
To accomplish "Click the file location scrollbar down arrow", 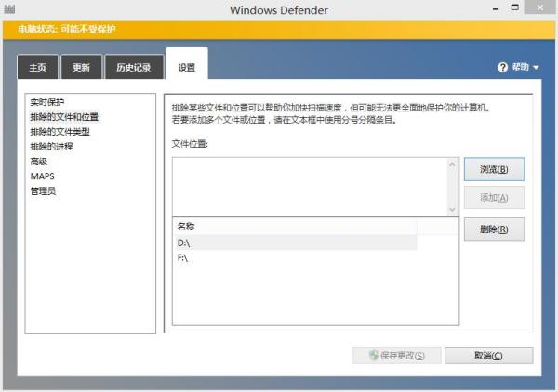I will point(452,210).
